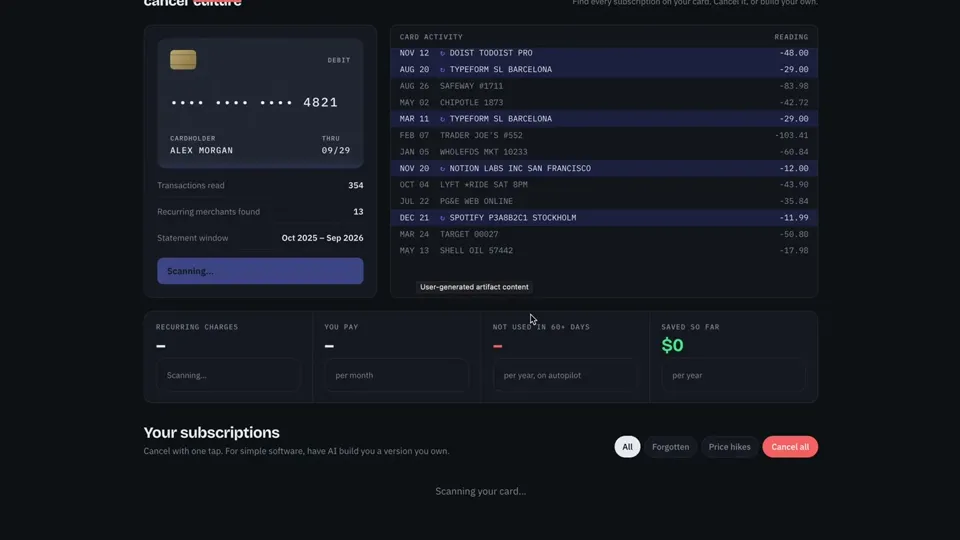960x540 pixels.
Task: Click the User-generated artifact content tooltip
Action: 474,287
